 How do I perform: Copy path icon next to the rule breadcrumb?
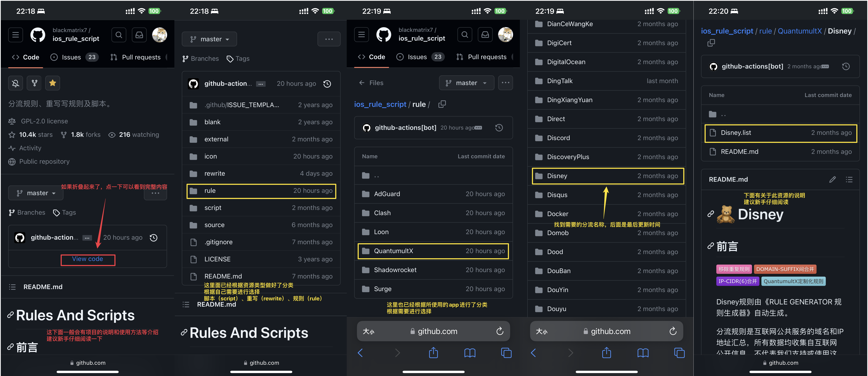[x=442, y=104]
